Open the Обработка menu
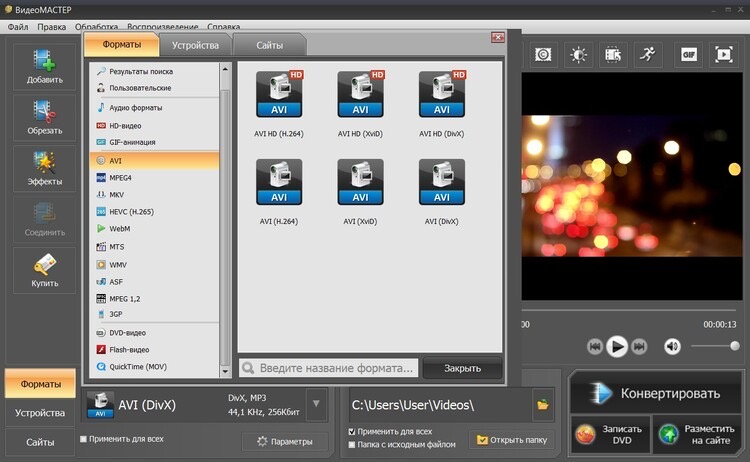 pyautogui.click(x=96, y=27)
